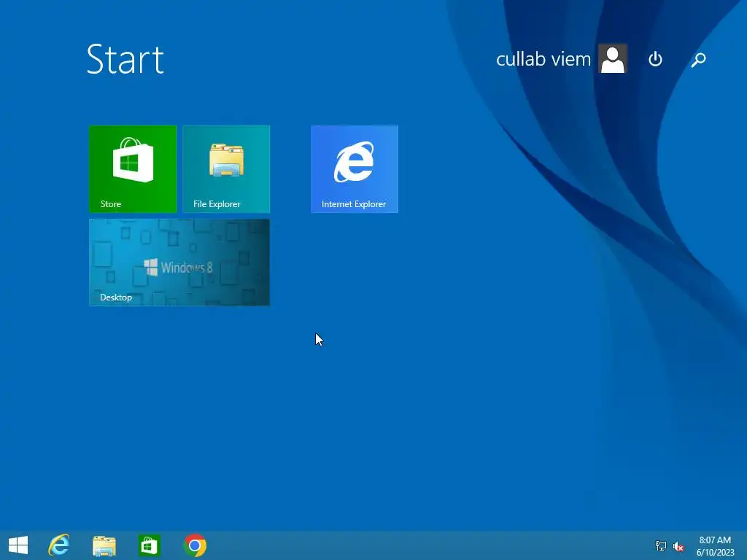The image size is (747, 560).
Task: Click the network status tray icon
Action: [x=661, y=546]
